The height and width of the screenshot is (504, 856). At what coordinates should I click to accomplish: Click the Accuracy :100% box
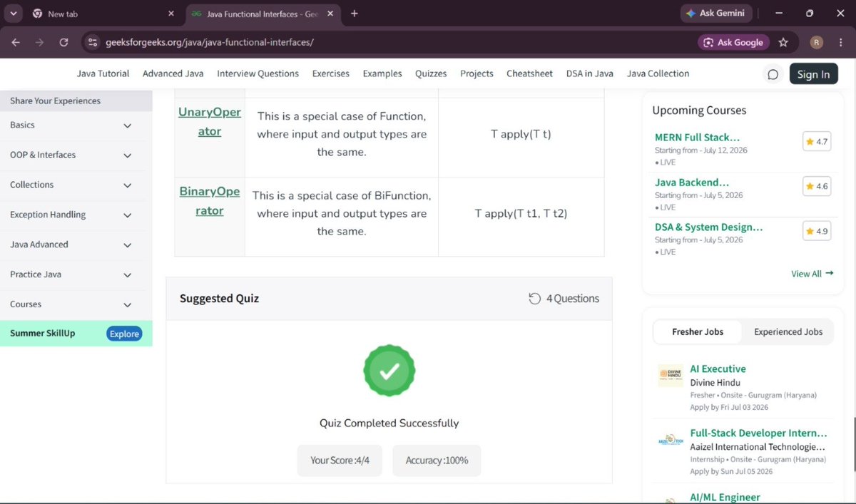click(437, 461)
